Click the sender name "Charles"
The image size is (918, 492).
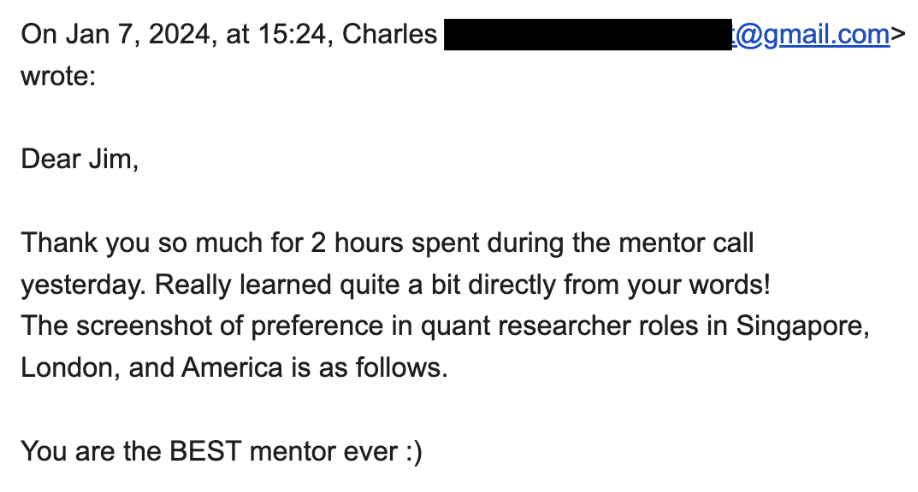pos(389,35)
